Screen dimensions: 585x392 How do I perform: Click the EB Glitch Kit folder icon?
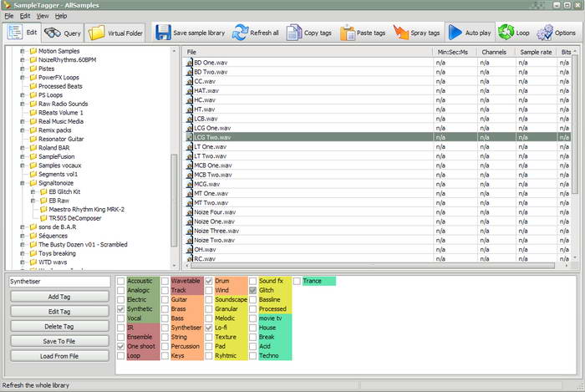coord(43,191)
